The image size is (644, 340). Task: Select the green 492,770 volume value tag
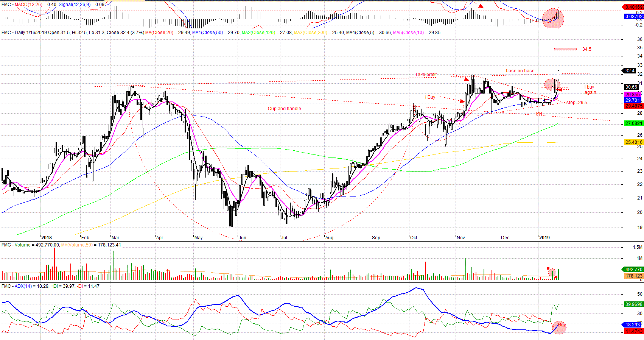633,270
